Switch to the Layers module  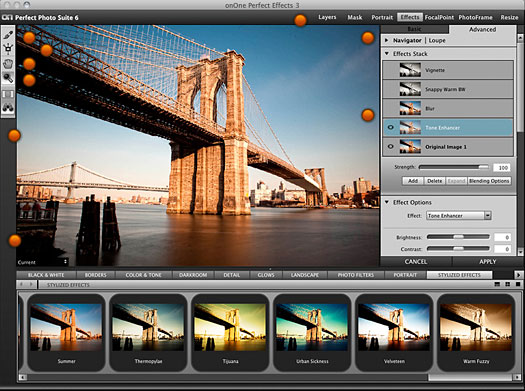click(x=327, y=17)
